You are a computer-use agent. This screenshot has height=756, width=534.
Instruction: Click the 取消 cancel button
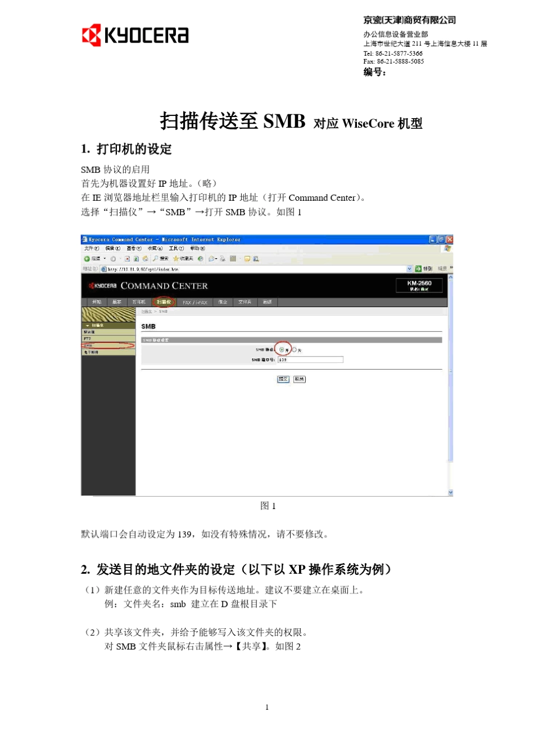(299, 379)
